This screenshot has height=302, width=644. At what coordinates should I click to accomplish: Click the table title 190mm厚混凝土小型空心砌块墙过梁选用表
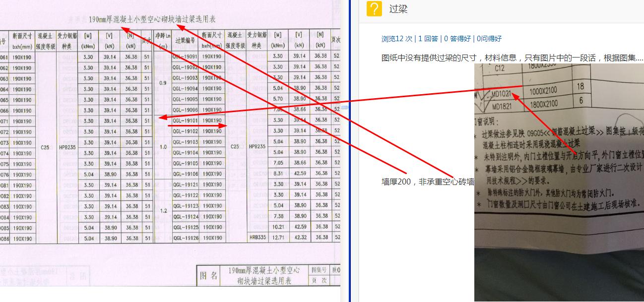point(152,20)
